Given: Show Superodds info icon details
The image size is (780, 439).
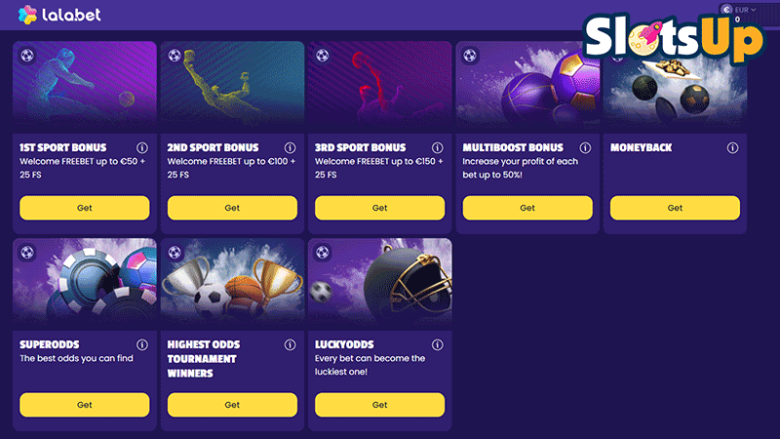Looking at the screenshot, I should (x=142, y=345).
